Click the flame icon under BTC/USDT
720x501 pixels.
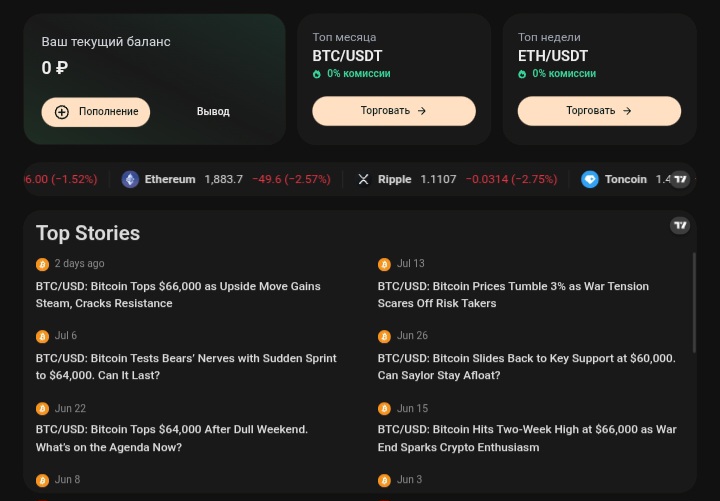316,74
